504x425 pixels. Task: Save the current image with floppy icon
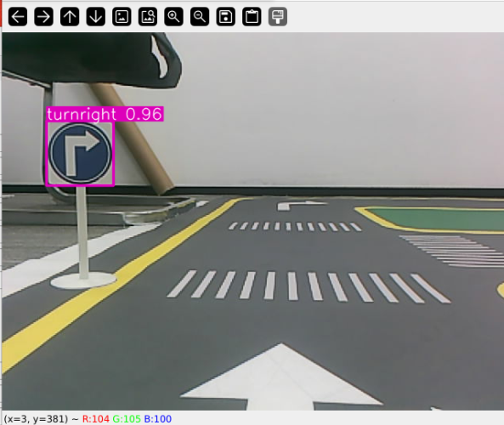point(226,16)
